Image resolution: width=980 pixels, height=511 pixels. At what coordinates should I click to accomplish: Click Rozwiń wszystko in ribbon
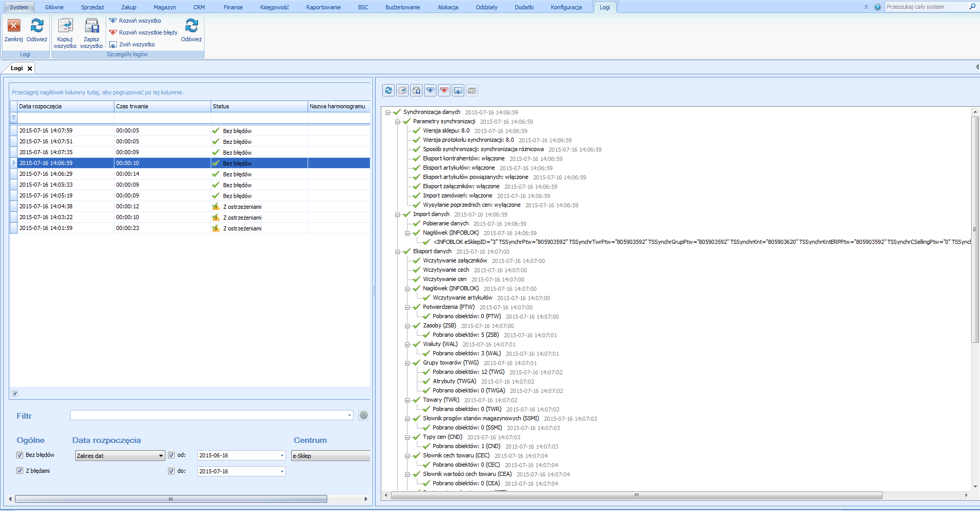click(136, 21)
